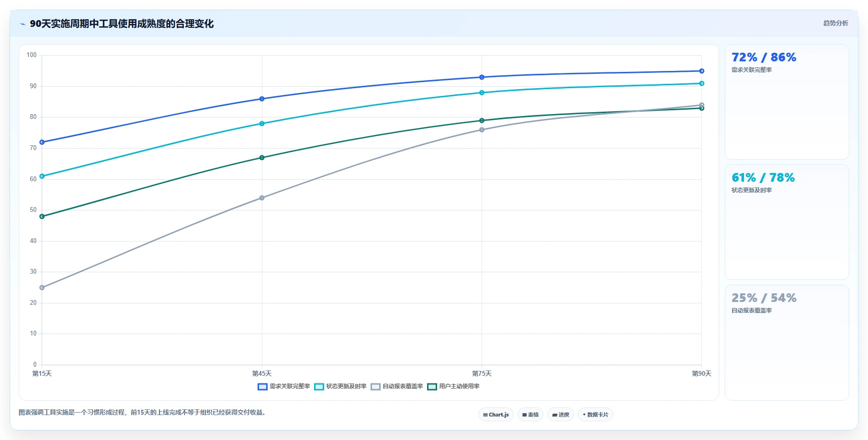Click the 数据卡片 chip below the chart
Screen dimensions: 868x440
(596, 415)
